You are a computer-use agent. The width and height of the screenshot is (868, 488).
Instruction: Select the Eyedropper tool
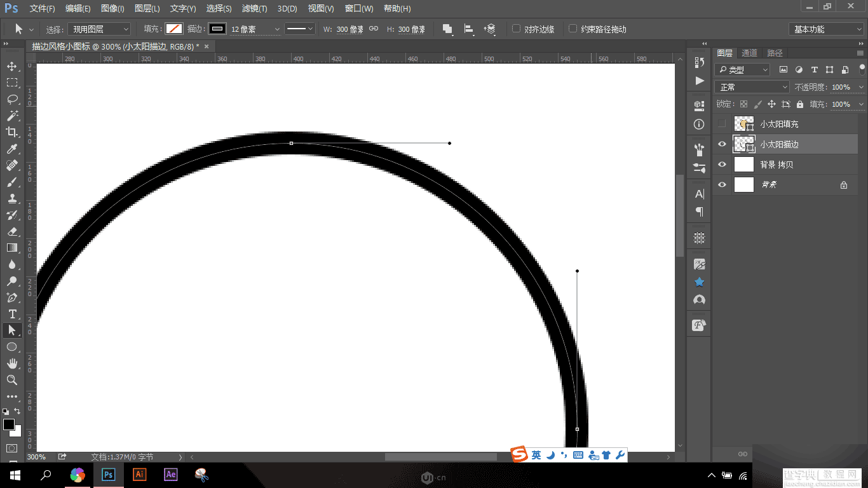pyautogui.click(x=11, y=149)
